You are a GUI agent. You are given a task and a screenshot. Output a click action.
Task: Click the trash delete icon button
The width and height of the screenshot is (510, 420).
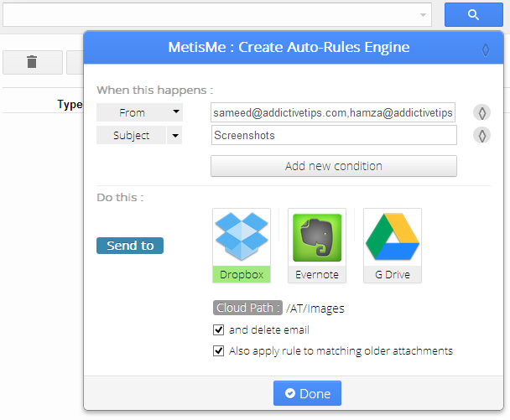33,62
